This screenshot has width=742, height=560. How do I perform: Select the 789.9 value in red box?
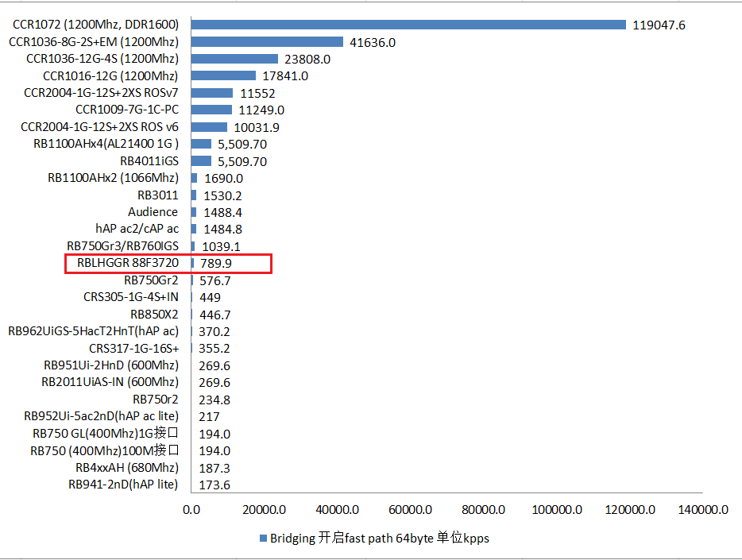[215, 263]
